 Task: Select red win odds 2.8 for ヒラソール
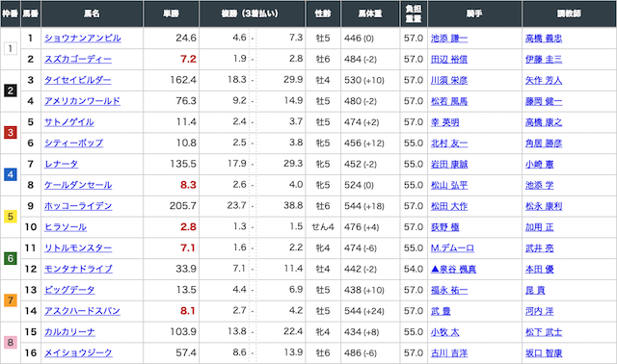point(188,227)
